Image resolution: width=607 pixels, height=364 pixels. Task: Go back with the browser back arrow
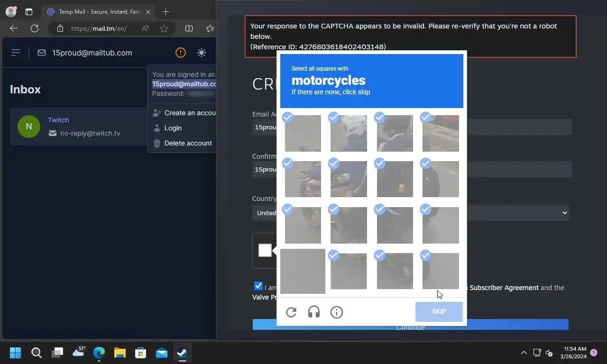pyautogui.click(x=14, y=28)
